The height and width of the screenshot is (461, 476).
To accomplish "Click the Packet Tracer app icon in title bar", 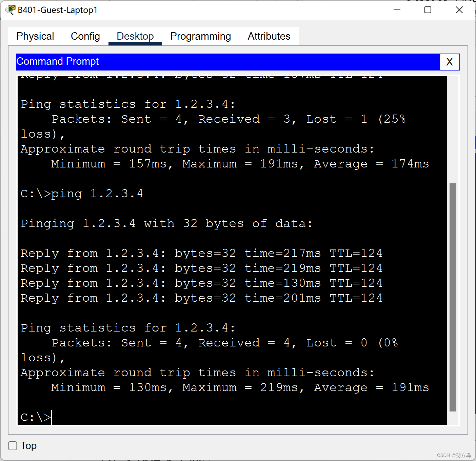I will point(11,10).
